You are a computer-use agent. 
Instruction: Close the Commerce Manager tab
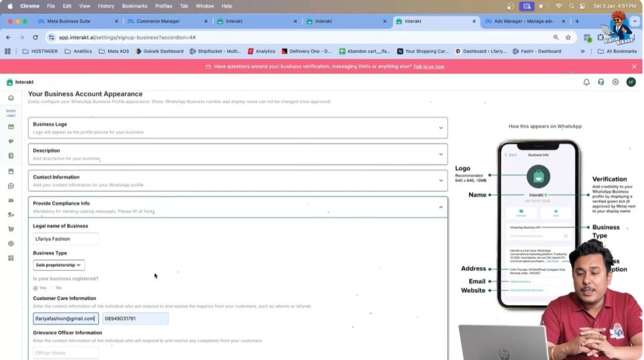(x=206, y=21)
